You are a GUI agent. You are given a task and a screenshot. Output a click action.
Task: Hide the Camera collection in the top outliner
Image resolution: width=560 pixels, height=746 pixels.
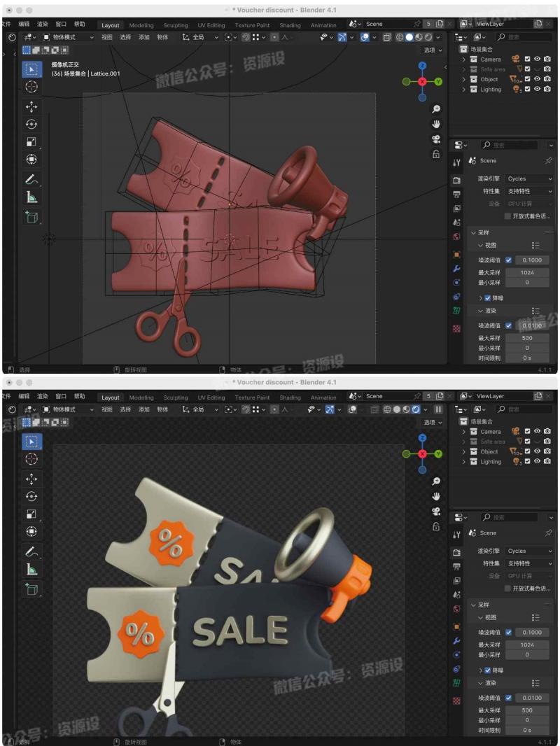pyautogui.click(x=538, y=59)
